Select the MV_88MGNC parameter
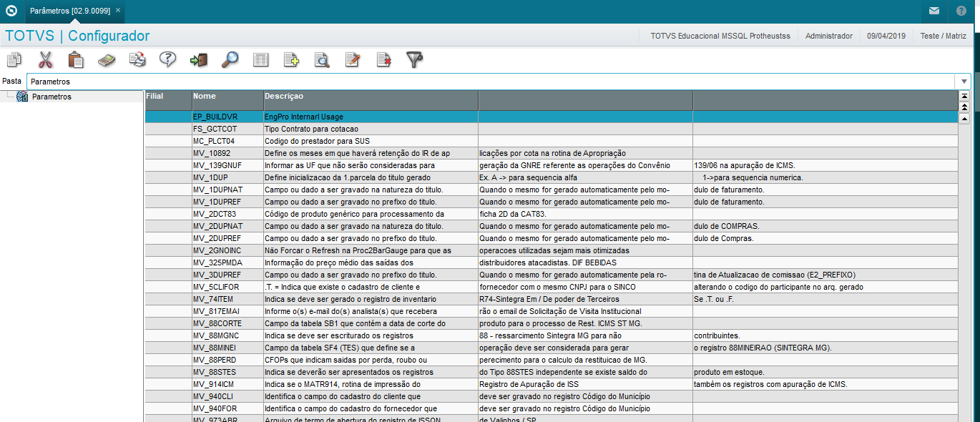Screen dimensions: 980x422 551,335
